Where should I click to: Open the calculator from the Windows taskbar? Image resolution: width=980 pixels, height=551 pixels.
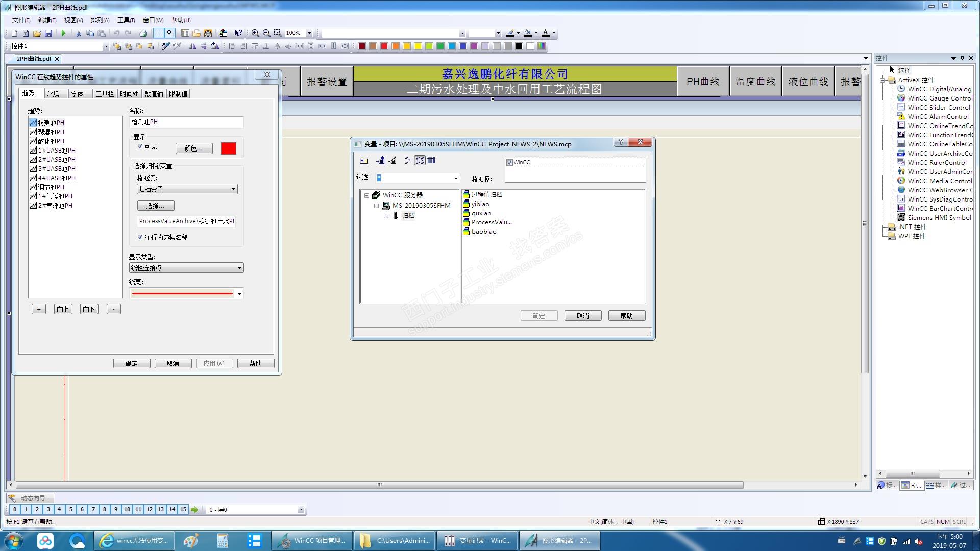[x=223, y=541]
